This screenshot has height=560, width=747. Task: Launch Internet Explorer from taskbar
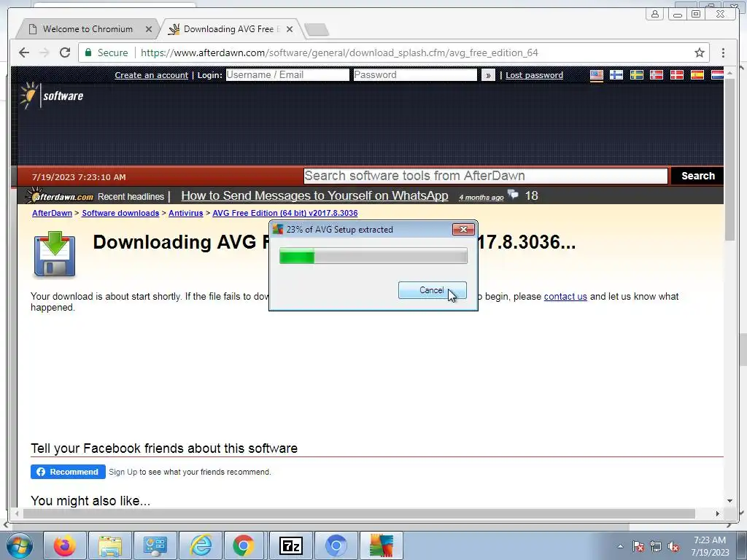201,545
